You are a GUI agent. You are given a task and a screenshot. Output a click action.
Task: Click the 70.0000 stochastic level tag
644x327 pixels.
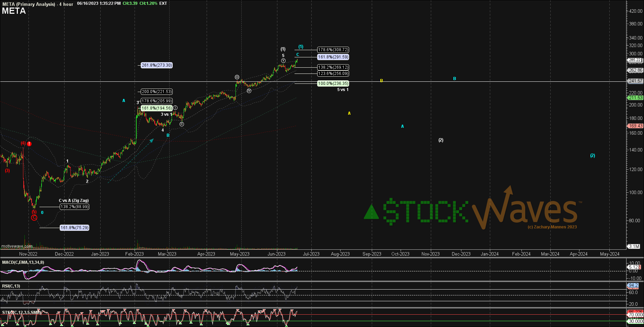636,315
